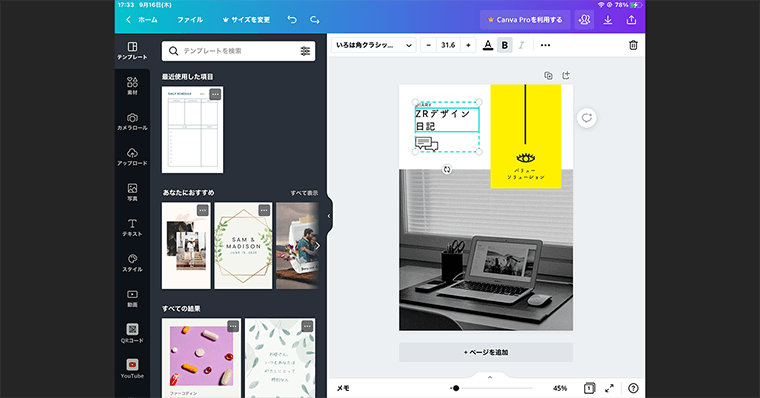
Task: Open the テンプレート sidebar tab
Action: click(x=132, y=51)
